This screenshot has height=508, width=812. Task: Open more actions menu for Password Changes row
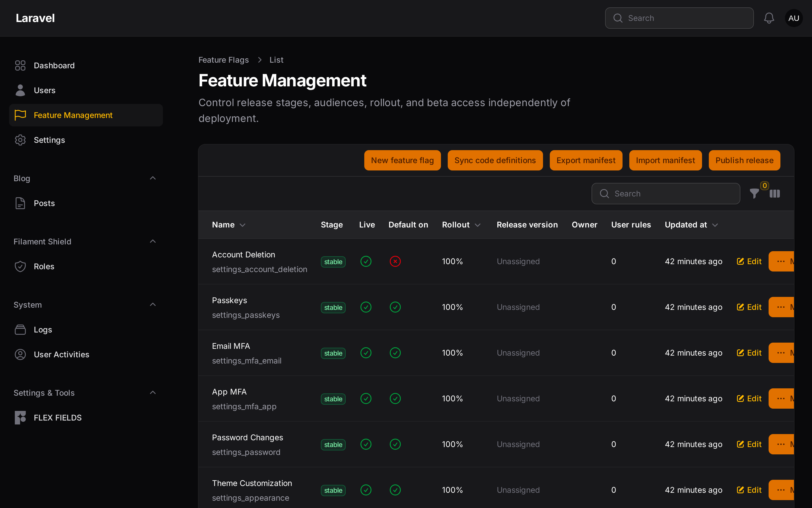pos(781,444)
